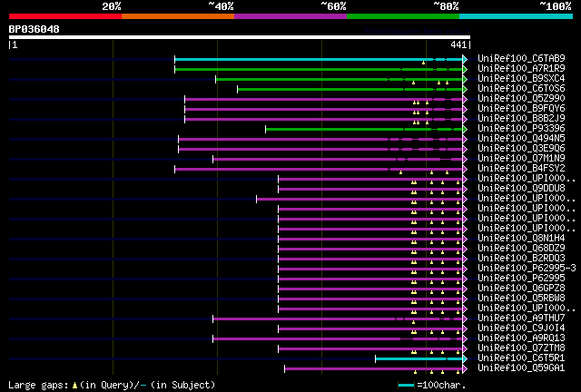The height and width of the screenshot is (392, 581).
Task: Click the short cyan alignment bar for UniRef100_C6T5R1
Action: (419, 358)
